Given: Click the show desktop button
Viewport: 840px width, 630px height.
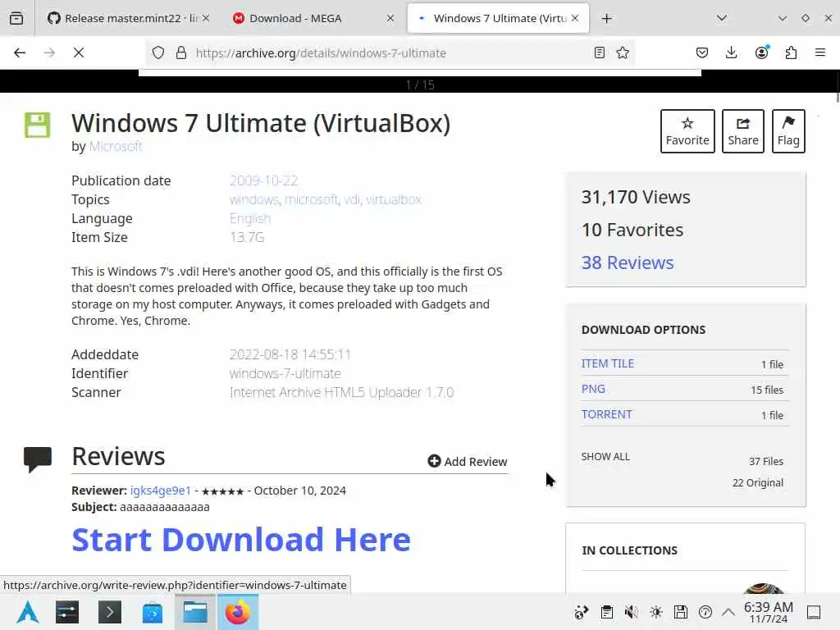Looking at the screenshot, I should [814, 612].
